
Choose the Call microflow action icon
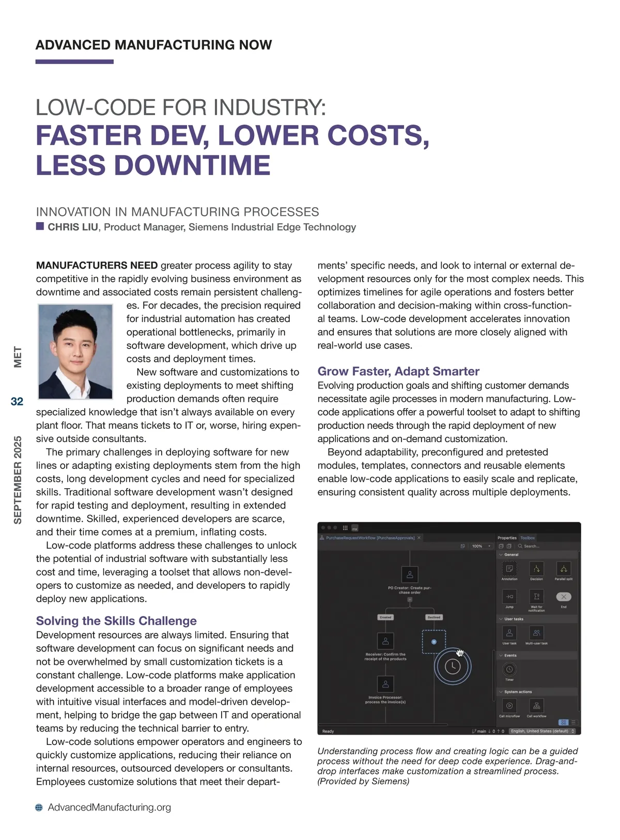point(509,705)
